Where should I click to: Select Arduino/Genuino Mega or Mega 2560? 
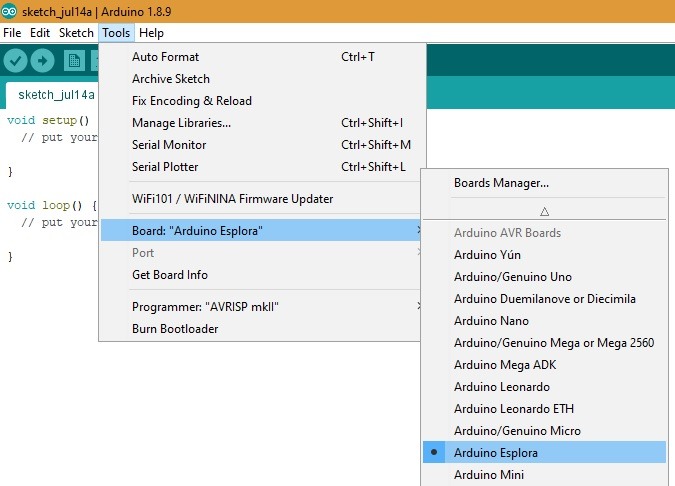pyautogui.click(x=544, y=343)
